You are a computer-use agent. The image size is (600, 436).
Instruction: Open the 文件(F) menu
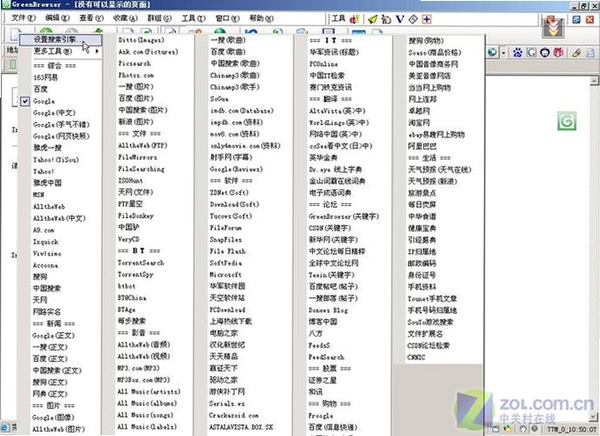pyautogui.click(x=23, y=18)
